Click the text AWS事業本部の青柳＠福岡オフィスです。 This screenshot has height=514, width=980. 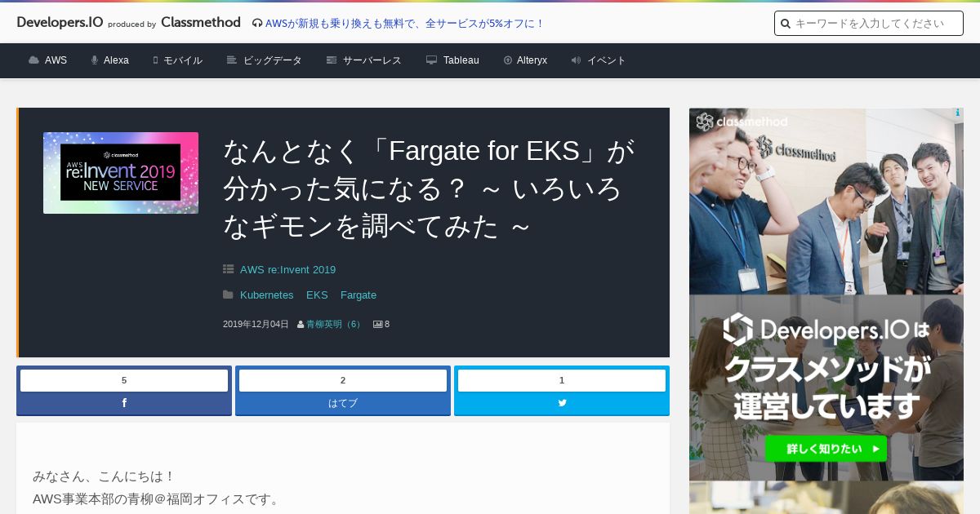158,498
